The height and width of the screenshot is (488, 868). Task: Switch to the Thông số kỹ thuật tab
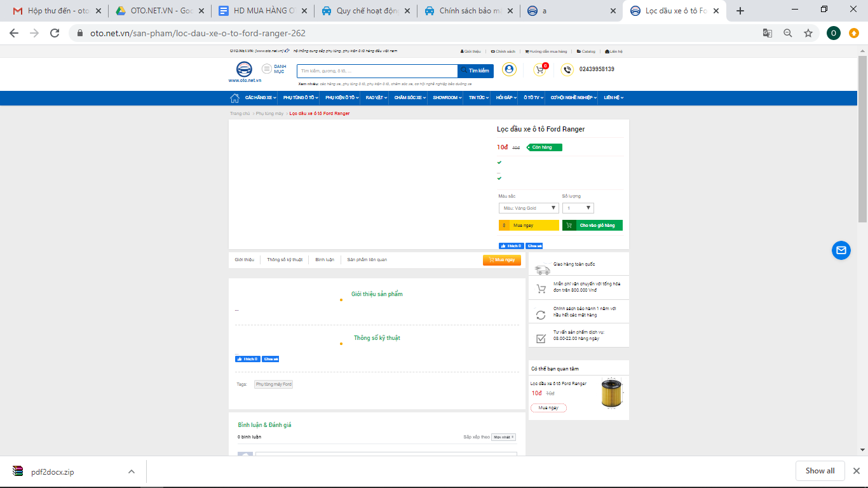coord(285,260)
